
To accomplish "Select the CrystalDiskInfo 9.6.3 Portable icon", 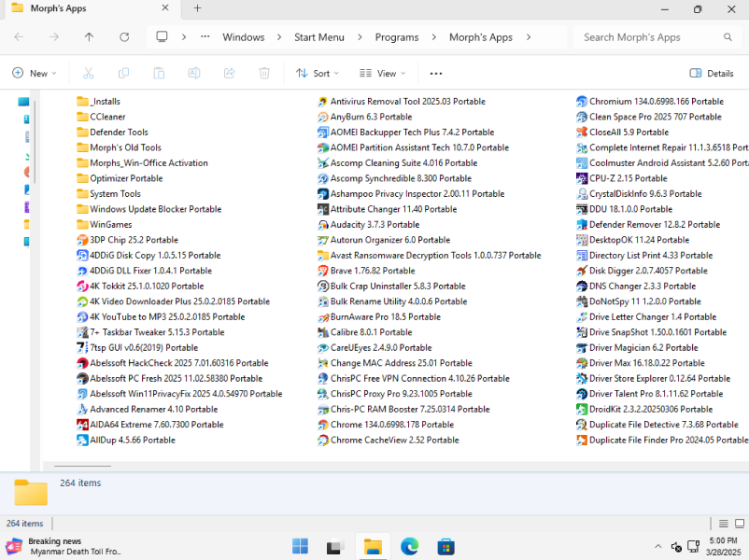I will pos(582,194).
